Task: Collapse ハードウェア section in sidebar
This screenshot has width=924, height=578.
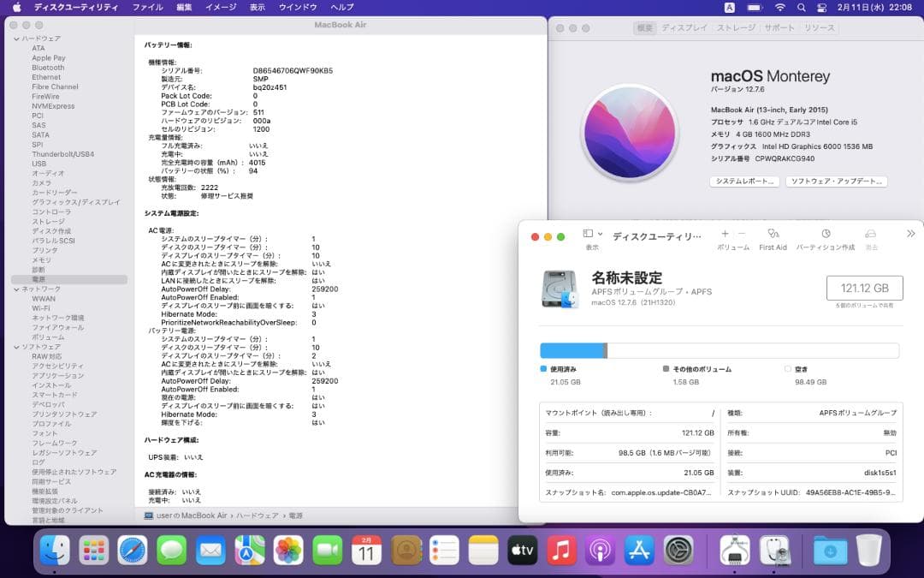Action: (16, 39)
